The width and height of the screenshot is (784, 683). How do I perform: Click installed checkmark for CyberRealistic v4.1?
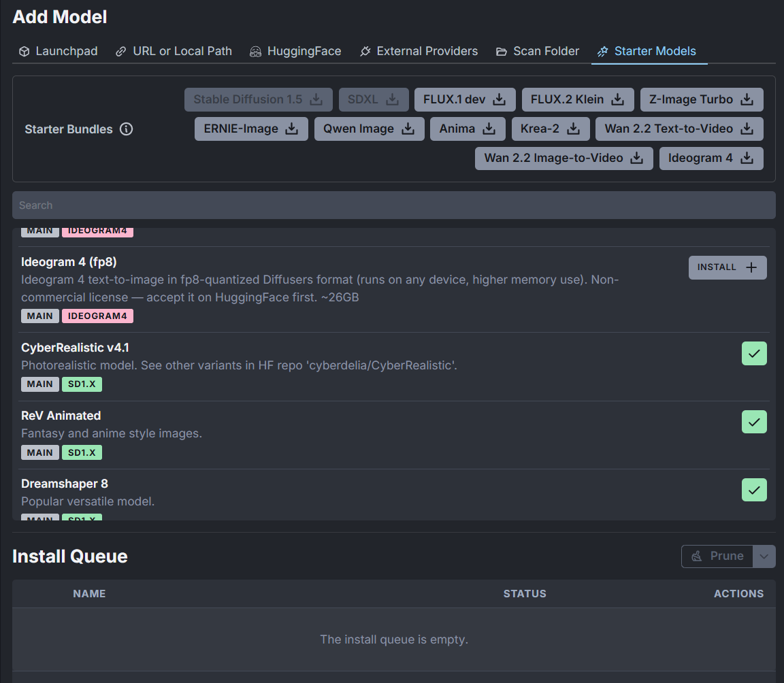coord(754,354)
